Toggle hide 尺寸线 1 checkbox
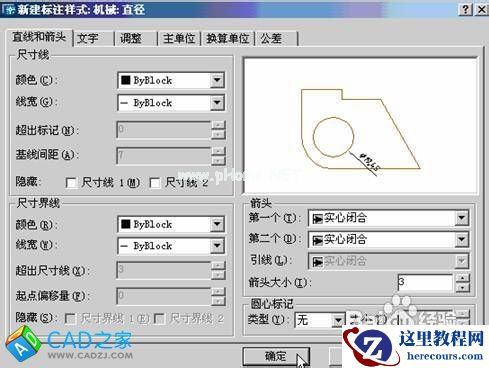This screenshot has height=368, width=489. [71, 183]
